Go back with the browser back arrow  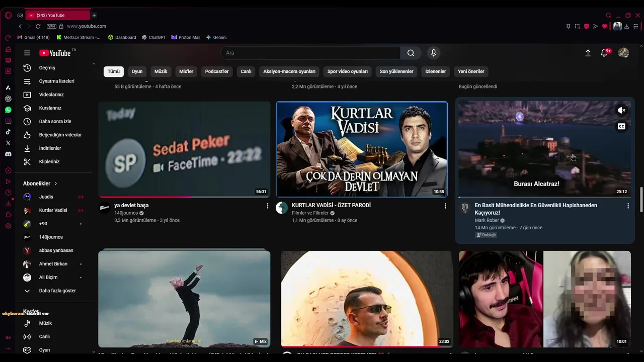20,26
